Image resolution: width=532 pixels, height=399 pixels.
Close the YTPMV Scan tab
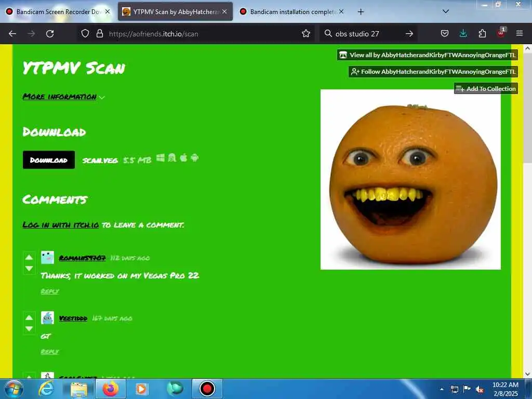pos(224,11)
